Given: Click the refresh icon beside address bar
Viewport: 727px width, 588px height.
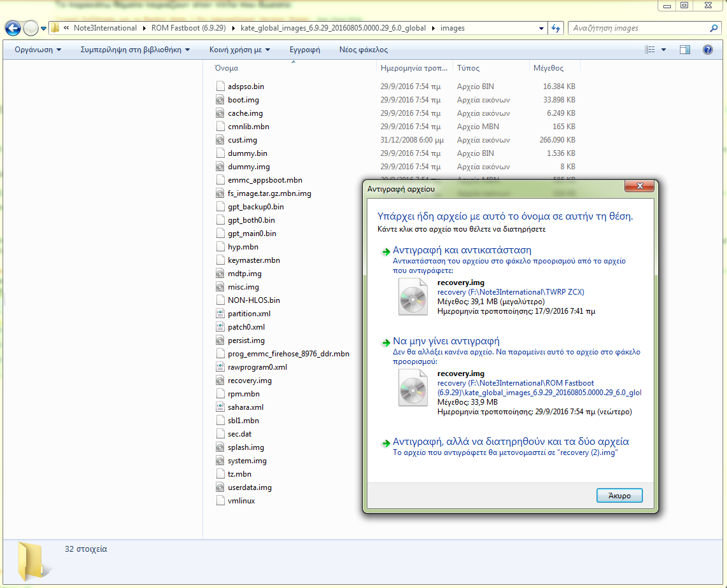Looking at the screenshot, I should (x=556, y=28).
